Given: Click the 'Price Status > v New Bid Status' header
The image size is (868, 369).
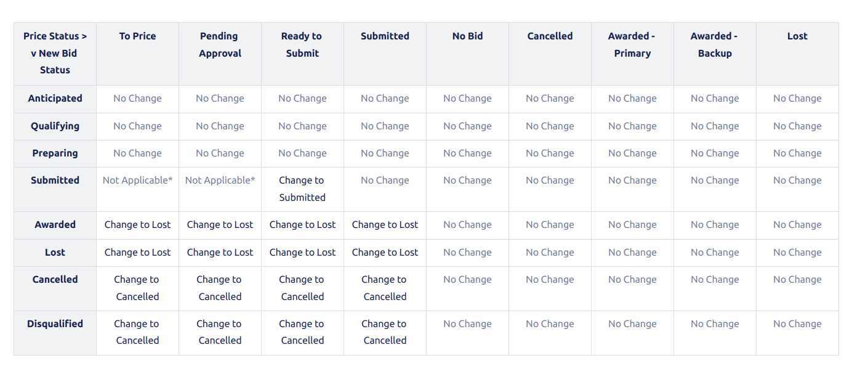Looking at the screenshot, I should tap(55, 54).
